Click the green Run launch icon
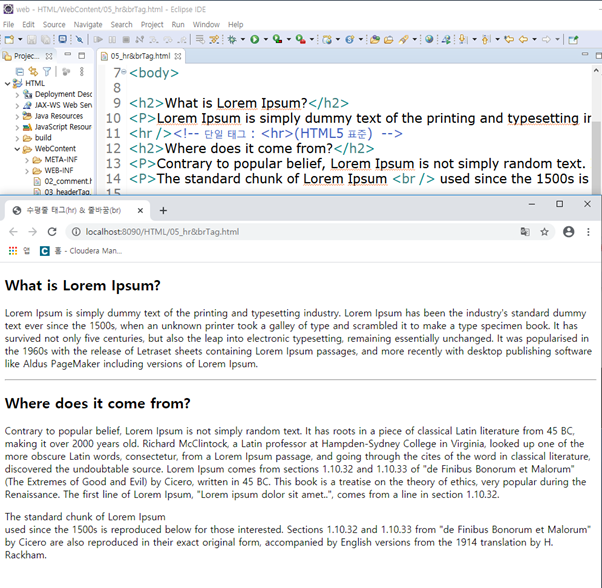 click(255, 40)
